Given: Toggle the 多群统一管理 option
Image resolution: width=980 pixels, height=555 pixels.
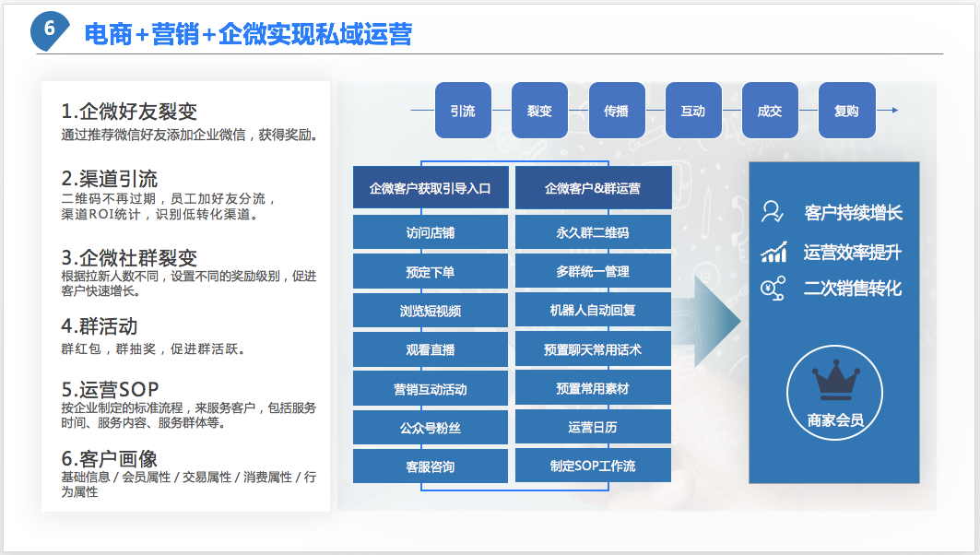Looking at the screenshot, I should 594,270.
